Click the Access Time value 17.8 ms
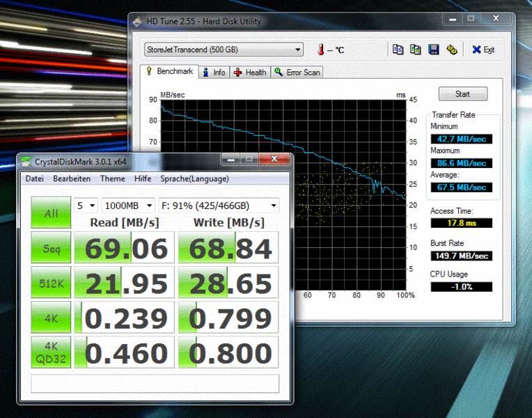Viewport: 532px width, 418px height. (462, 223)
